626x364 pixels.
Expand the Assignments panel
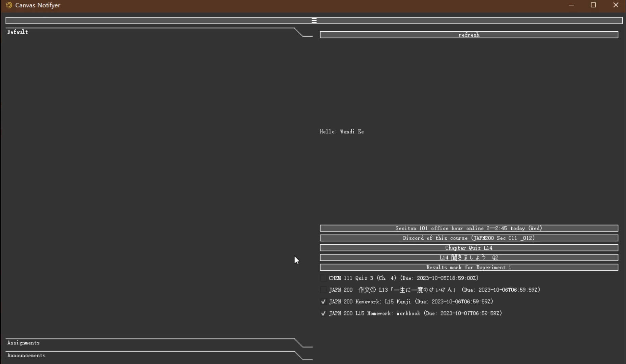pyautogui.click(x=24, y=343)
